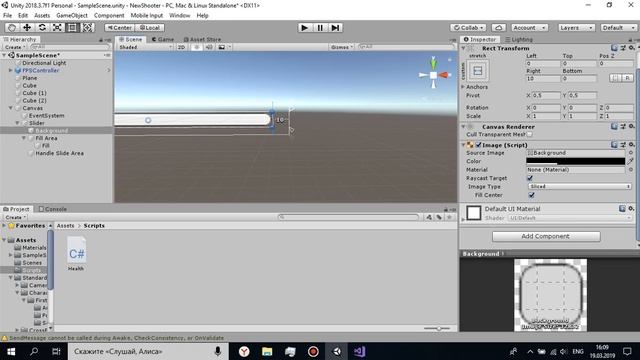Click the black Color swatch
640x360 pixels.
pyautogui.click(x=576, y=161)
